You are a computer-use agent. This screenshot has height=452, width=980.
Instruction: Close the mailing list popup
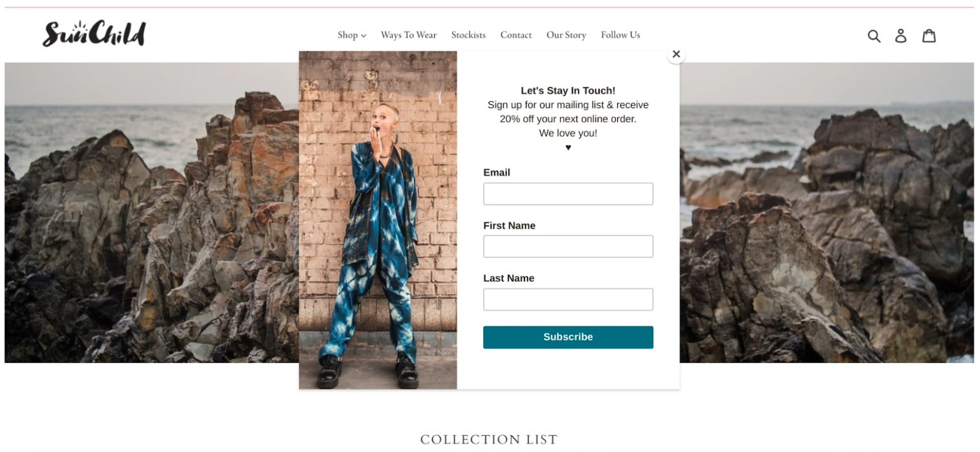(675, 54)
